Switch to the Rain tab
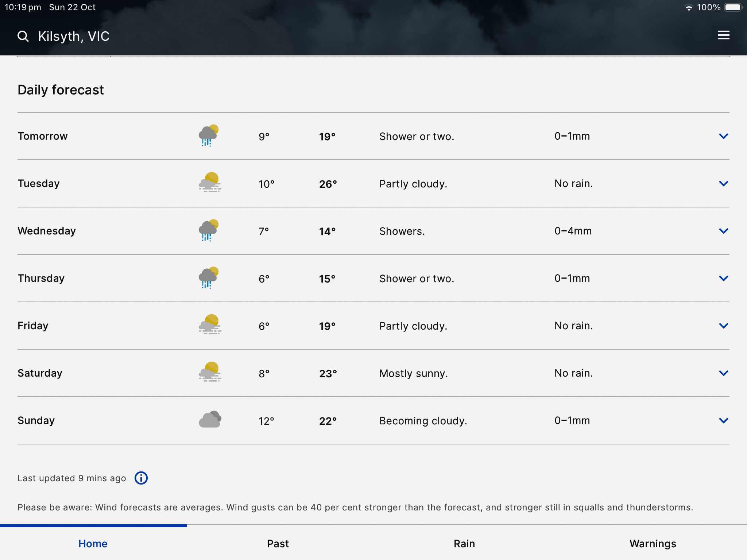747x560 pixels. (x=464, y=544)
